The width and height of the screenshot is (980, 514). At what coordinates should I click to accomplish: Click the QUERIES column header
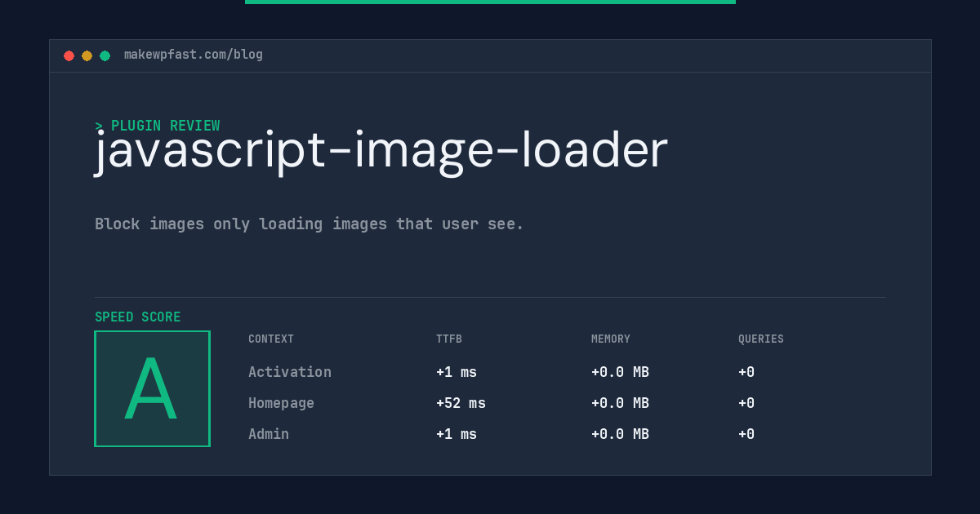(x=761, y=339)
